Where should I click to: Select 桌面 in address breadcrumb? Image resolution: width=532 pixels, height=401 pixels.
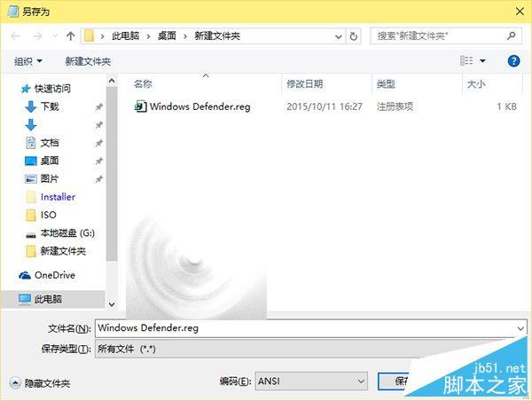167,36
